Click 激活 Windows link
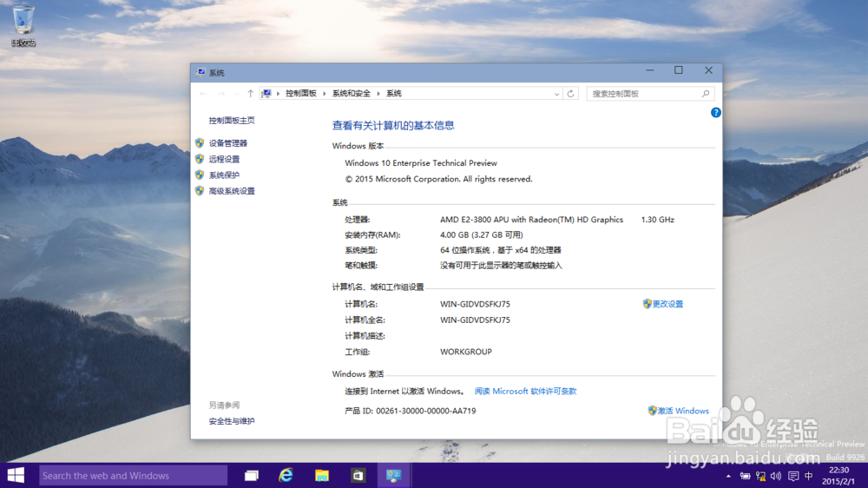This screenshot has height=488, width=868. click(x=683, y=411)
